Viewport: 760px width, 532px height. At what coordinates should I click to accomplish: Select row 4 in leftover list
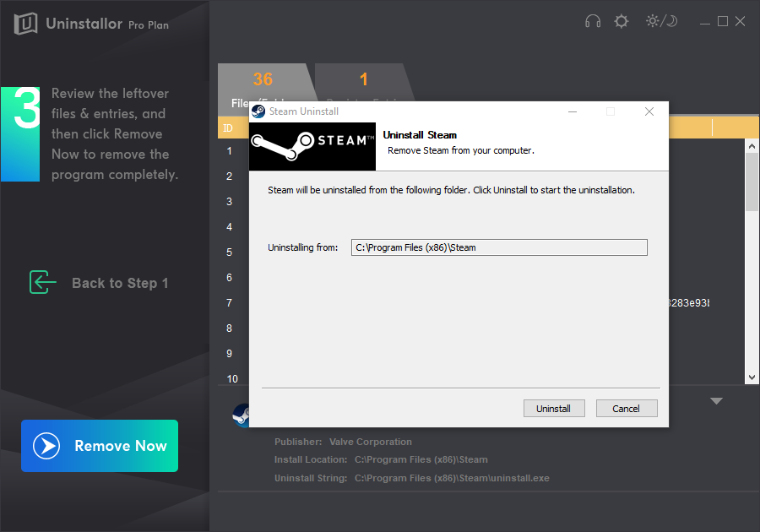tap(229, 227)
